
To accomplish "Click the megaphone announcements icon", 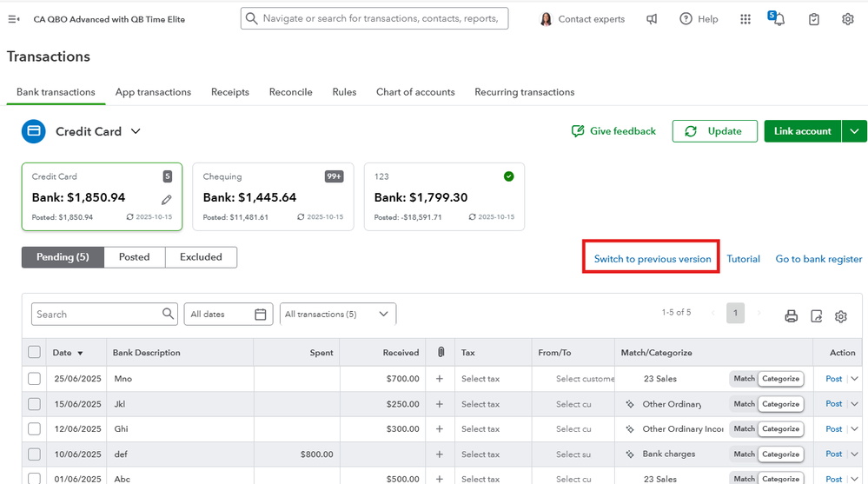I will [652, 19].
